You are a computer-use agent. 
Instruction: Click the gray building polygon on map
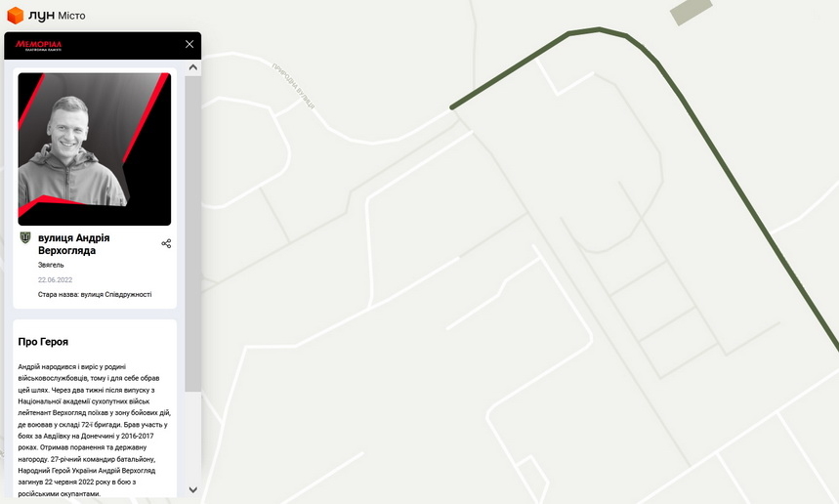tap(692, 11)
